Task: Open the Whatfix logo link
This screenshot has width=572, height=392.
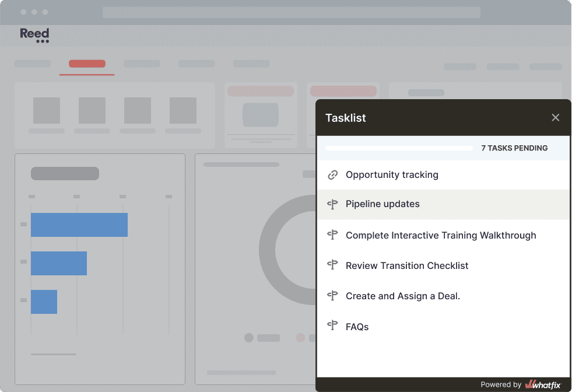Action: pos(543,384)
